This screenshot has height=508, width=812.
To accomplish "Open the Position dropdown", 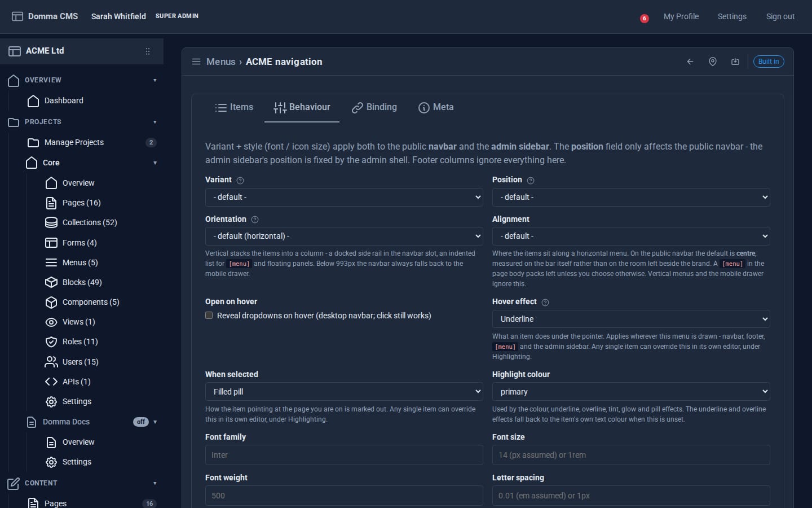I will pos(631,197).
